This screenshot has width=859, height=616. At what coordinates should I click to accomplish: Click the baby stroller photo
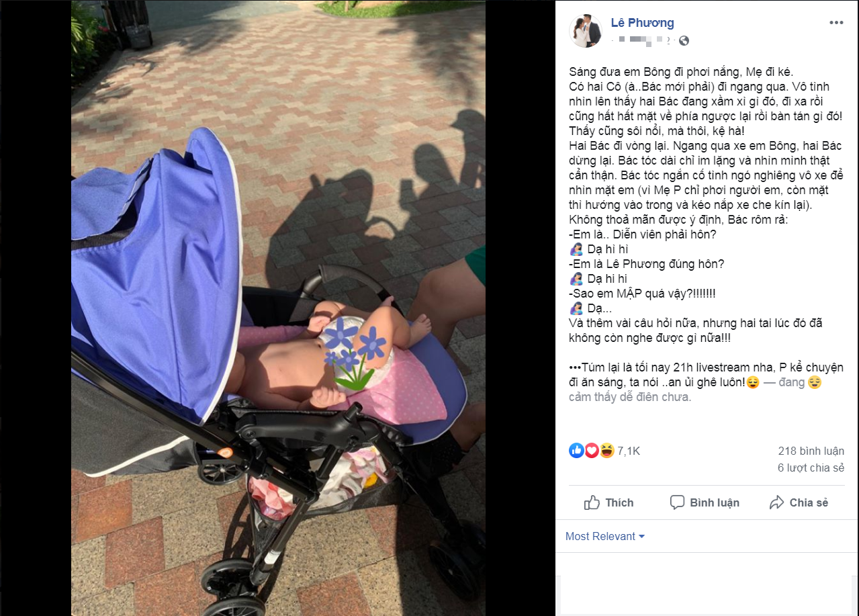click(278, 308)
